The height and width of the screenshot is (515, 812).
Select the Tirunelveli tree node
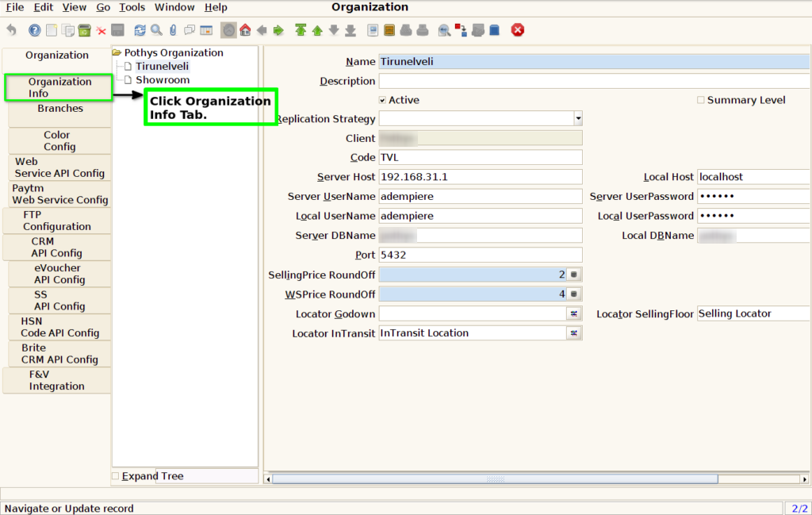(x=162, y=67)
